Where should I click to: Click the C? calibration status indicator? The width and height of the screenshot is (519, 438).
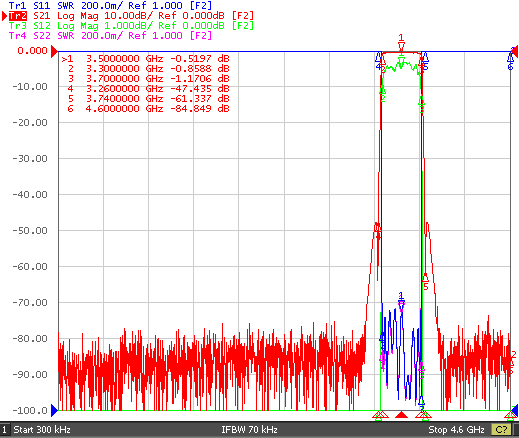501,430
